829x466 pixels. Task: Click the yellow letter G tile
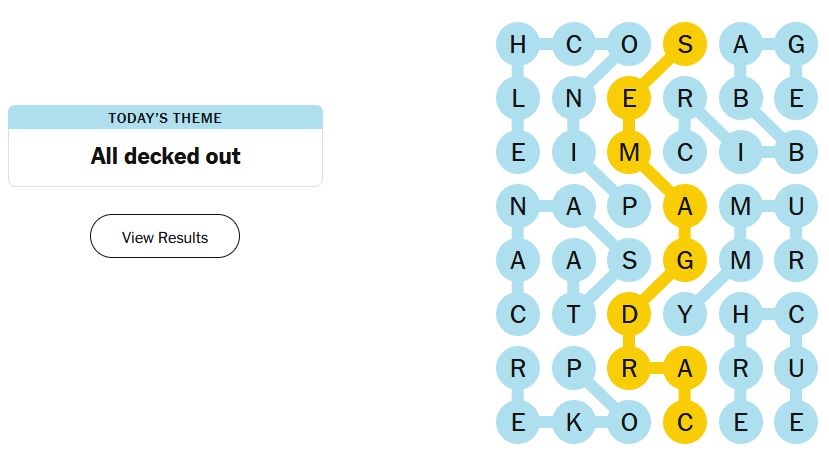tap(685, 260)
